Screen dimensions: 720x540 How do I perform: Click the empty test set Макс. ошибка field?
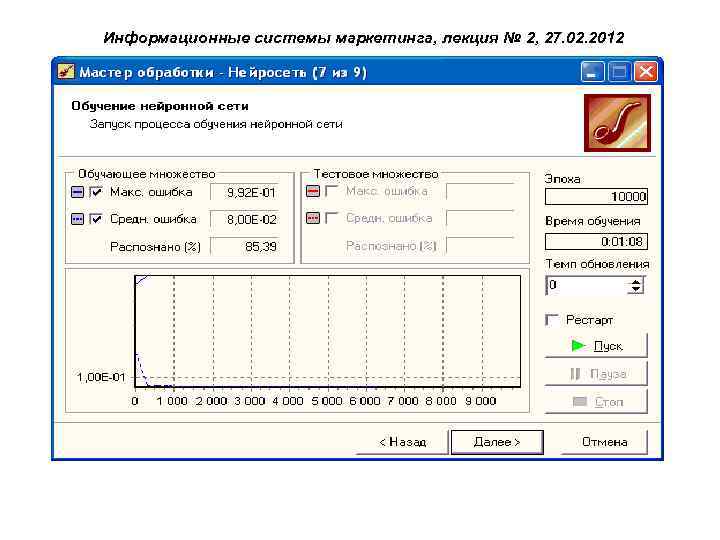pyautogui.click(x=480, y=191)
